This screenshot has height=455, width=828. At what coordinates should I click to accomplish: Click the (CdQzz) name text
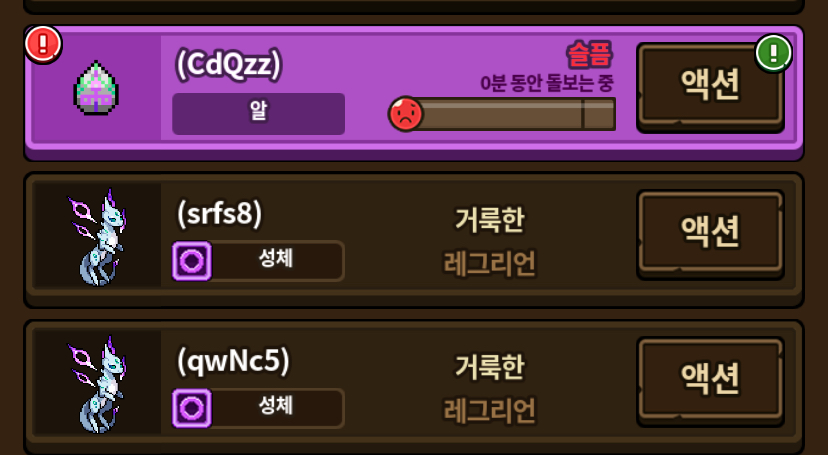[228, 65]
